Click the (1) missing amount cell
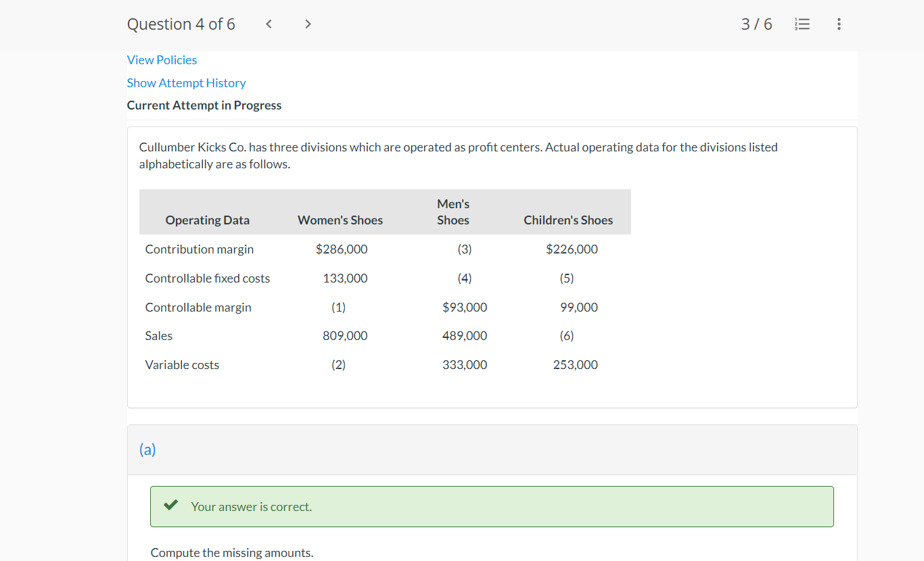The image size is (924, 561). [x=338, y=308]
